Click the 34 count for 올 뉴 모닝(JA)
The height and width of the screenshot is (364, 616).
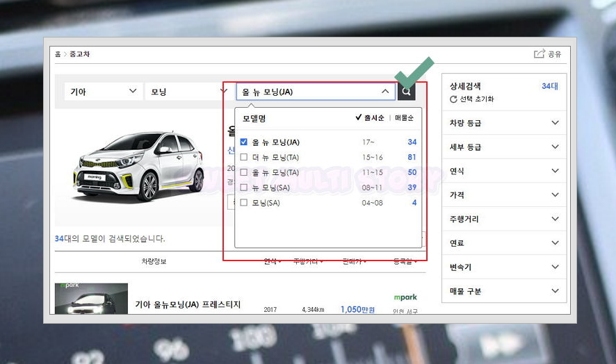(412, 142)
